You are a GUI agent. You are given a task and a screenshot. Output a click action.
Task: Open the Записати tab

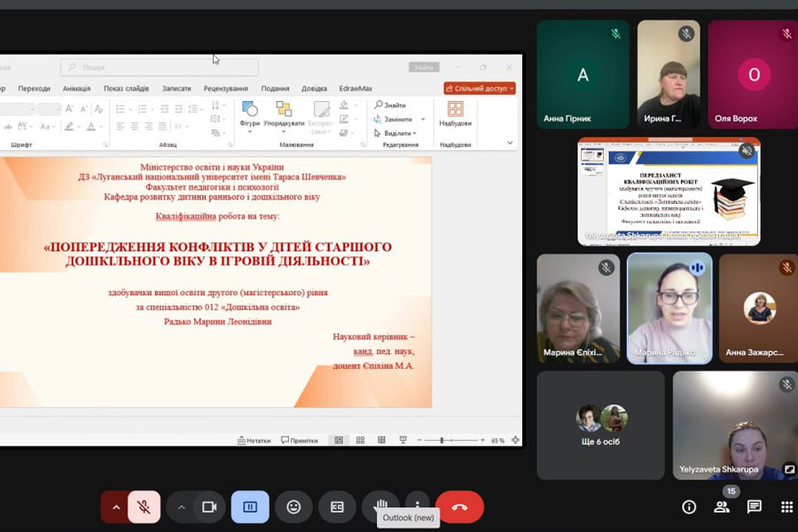[176, 88]
